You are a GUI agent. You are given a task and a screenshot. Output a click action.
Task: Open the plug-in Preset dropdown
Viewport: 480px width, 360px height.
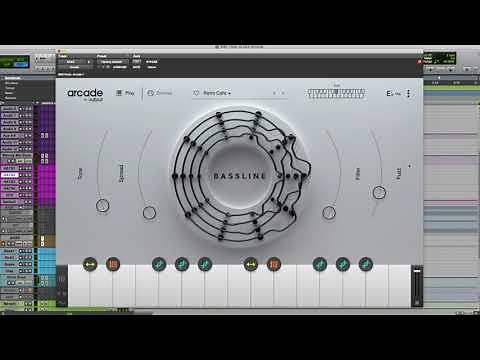click(x=112, y=62)
